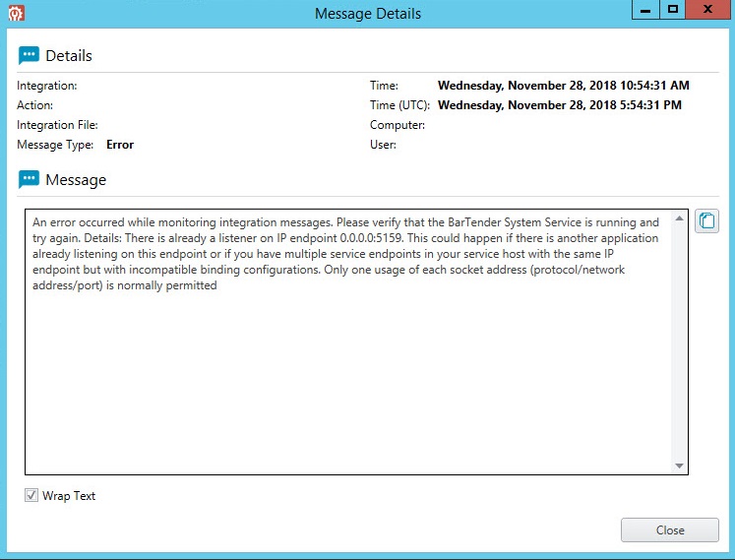The image size is (735, 560).
Task: Click the 'Wrap Text' label
Action: point(69,496)
